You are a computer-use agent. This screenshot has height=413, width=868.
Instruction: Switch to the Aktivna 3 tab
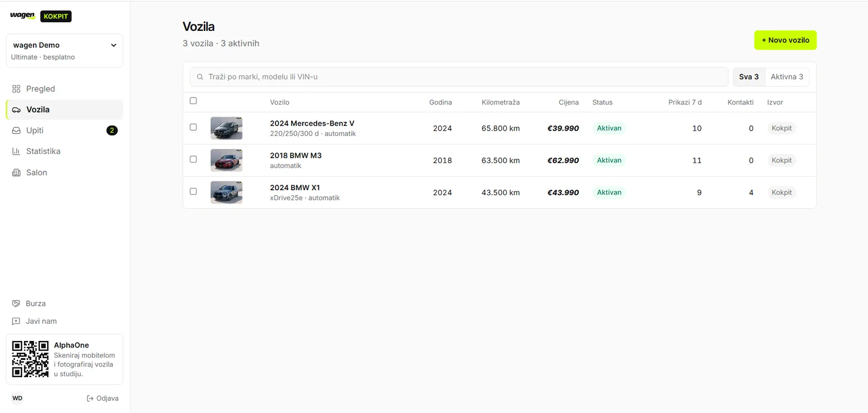pos(787,77)
